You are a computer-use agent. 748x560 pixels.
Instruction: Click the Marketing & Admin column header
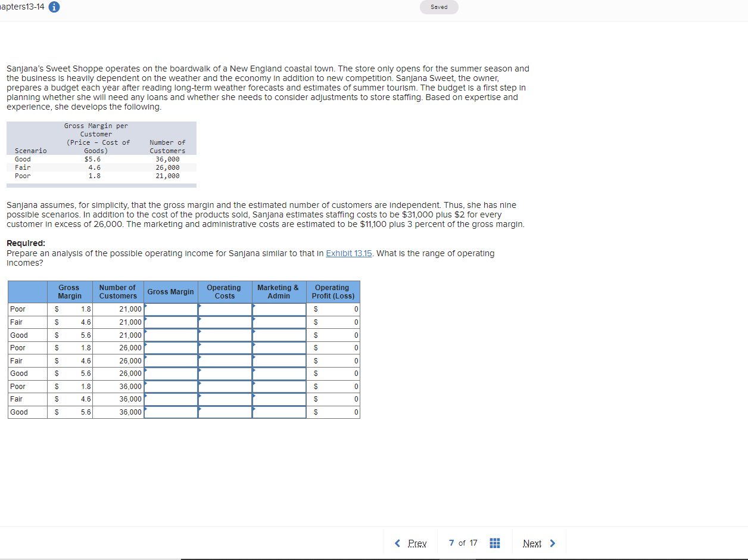point(279,292)
